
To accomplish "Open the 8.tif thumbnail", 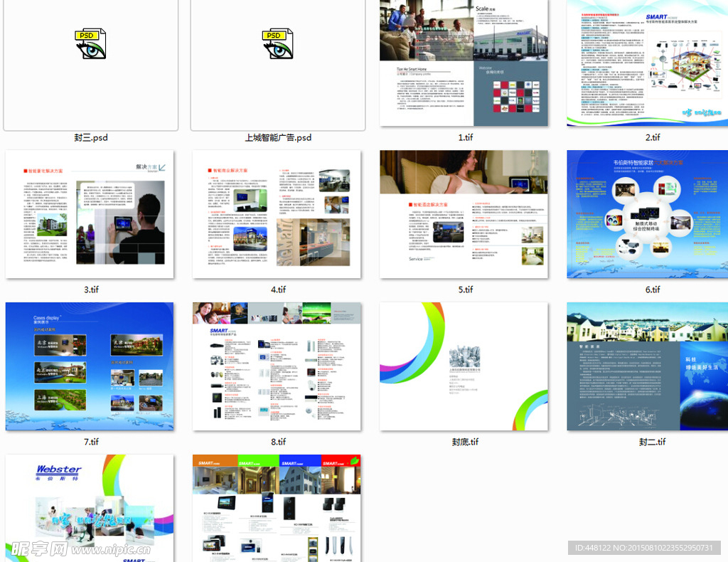I will coord(277,366).
